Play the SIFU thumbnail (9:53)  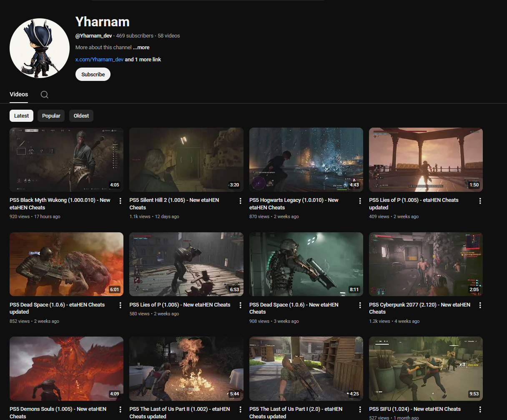[426, 369]
